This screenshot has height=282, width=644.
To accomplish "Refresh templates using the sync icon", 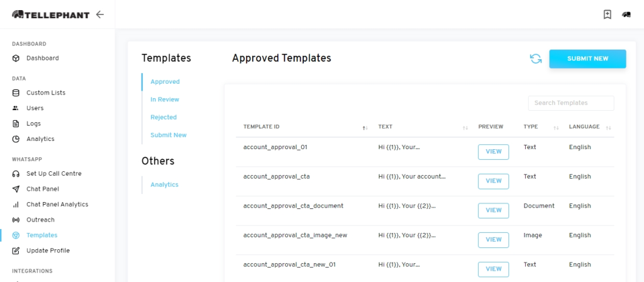I will pos(536,59).
